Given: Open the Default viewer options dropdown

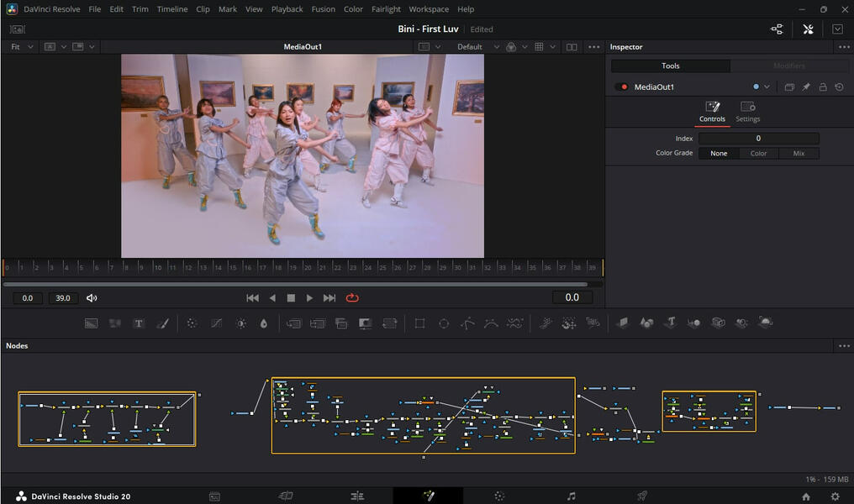Looking at the screenshot, I should [x=476, y=46].
